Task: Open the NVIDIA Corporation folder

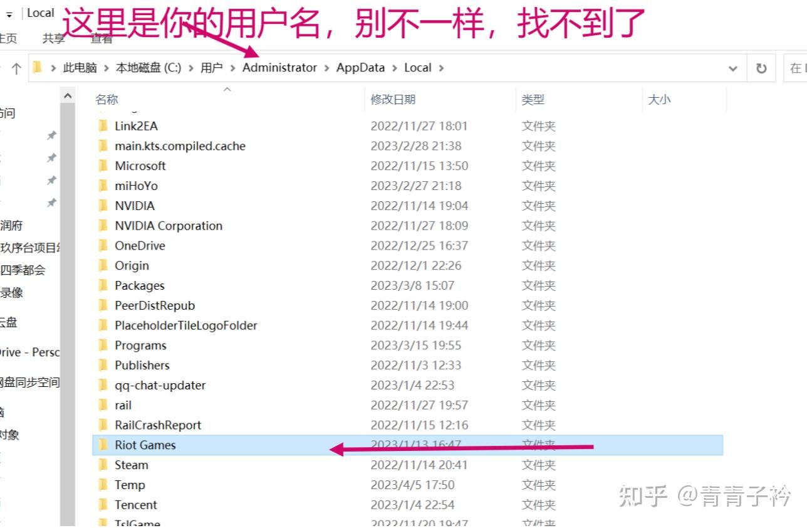Action: [x=169, y=226]
